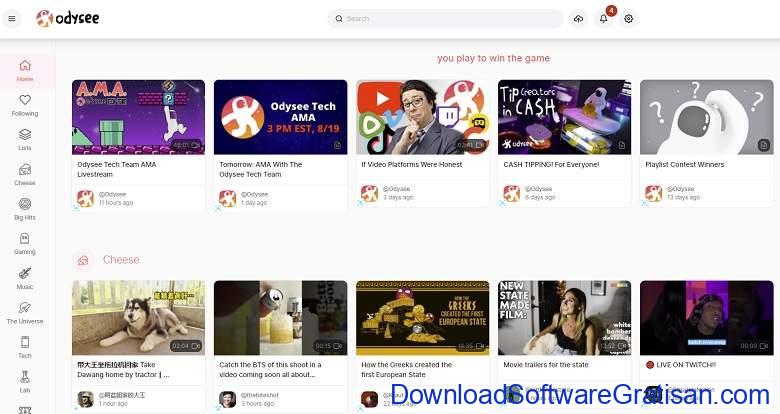
Task: Click the upload cloud icon
Action: (x=578, y=19)
